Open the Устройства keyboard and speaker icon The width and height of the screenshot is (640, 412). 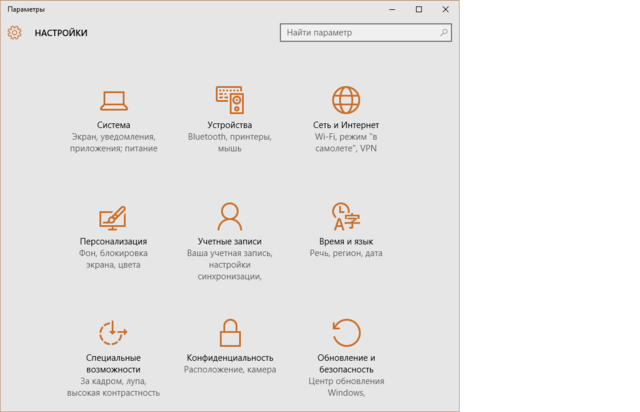click(229, 99)
